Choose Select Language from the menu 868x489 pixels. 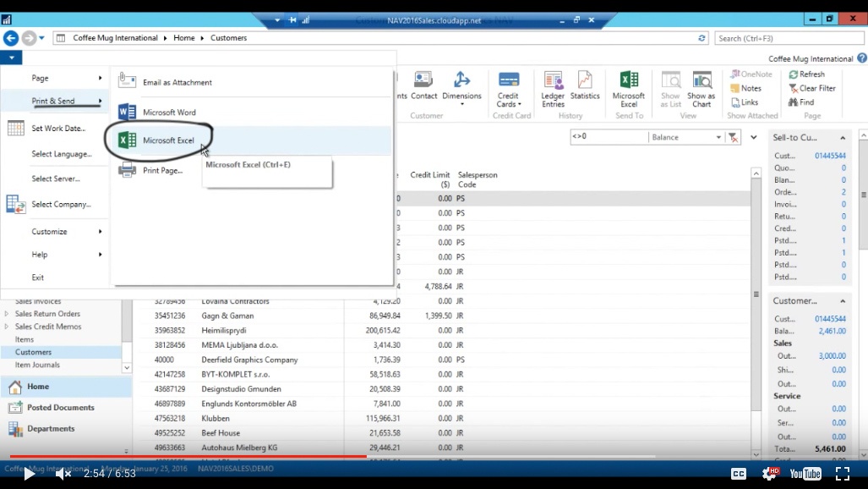pyautogui.click(x=62, y=154)
